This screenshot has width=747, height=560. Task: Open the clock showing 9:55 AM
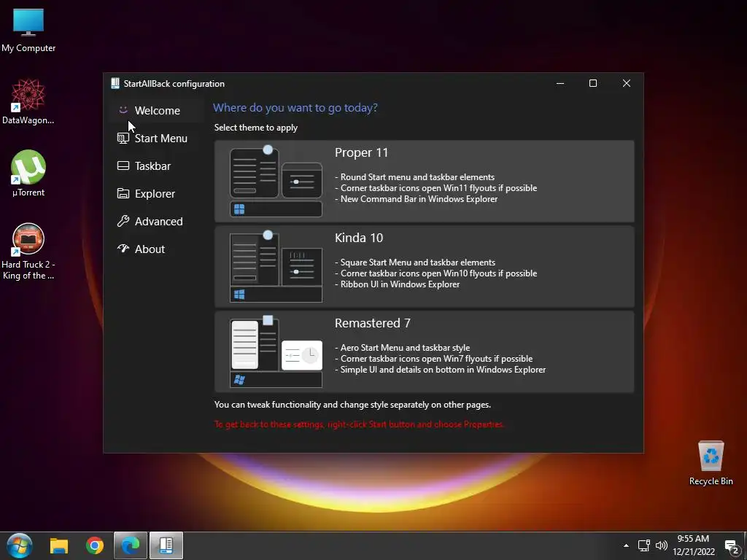[x=694, y=545]
